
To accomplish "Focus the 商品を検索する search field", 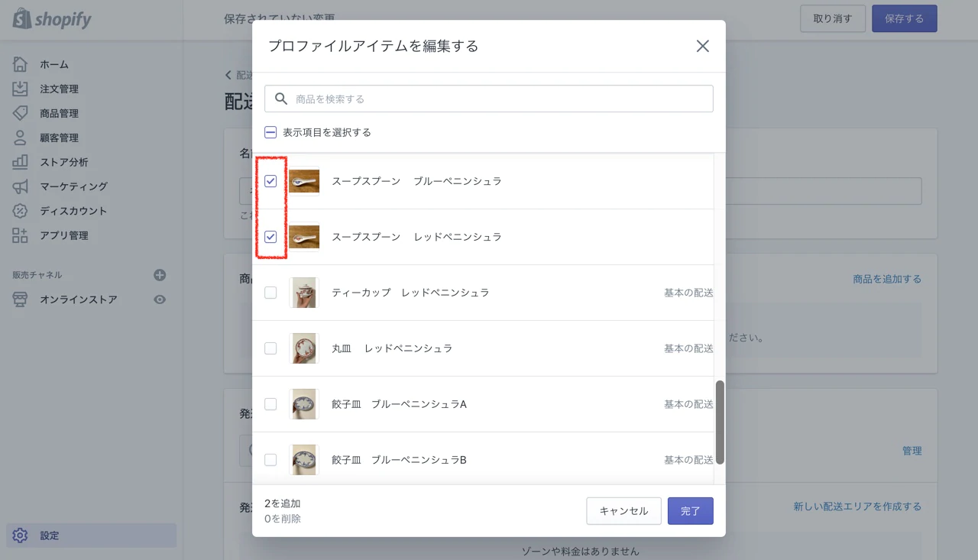I will click(500, 99).
